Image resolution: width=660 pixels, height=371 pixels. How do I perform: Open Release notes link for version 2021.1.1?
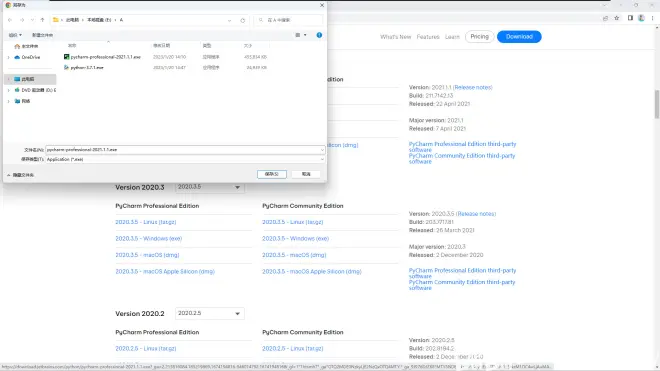[473, 87]
